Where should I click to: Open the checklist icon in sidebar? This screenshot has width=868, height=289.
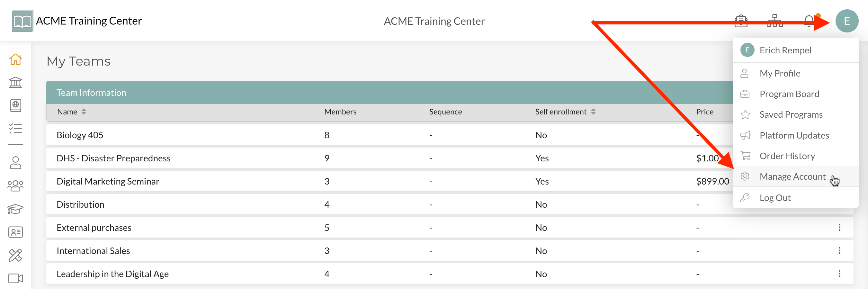(15, 129)
